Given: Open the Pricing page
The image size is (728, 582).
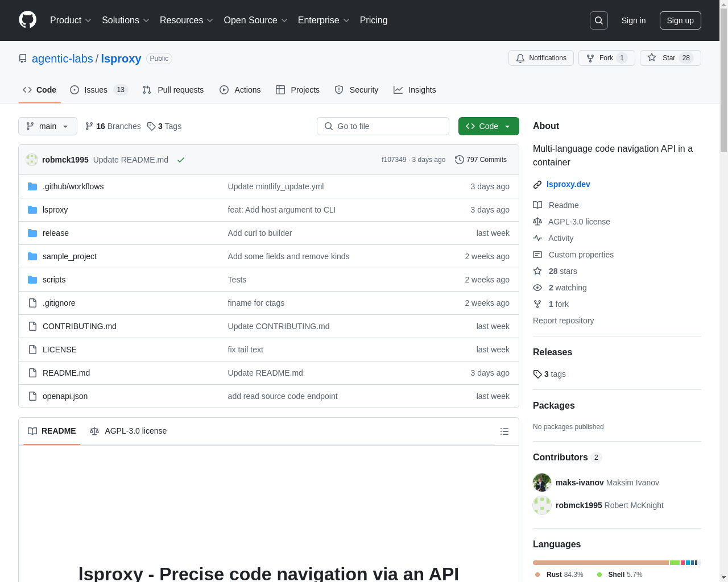Looking at the screenshot, I should tap(374, 20).
